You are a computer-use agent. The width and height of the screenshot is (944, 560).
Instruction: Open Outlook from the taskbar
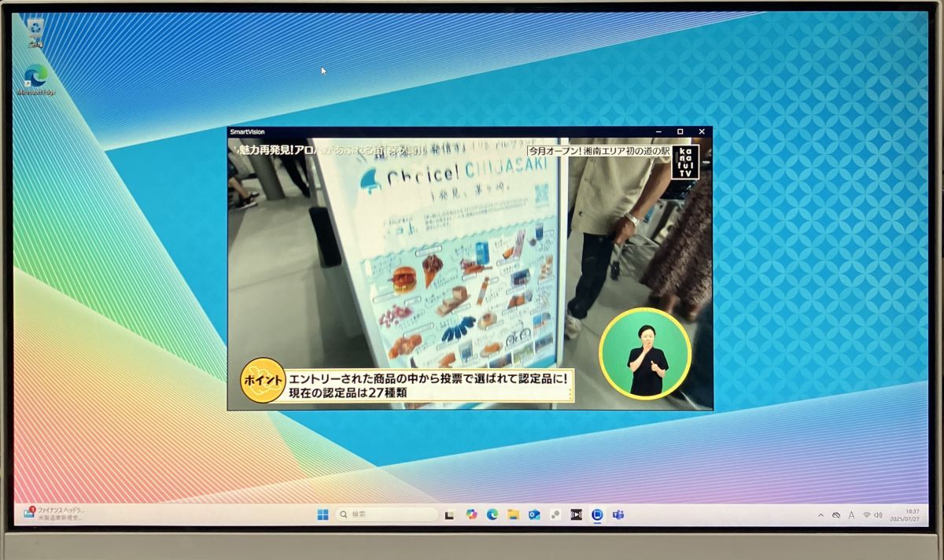point(534,514)
